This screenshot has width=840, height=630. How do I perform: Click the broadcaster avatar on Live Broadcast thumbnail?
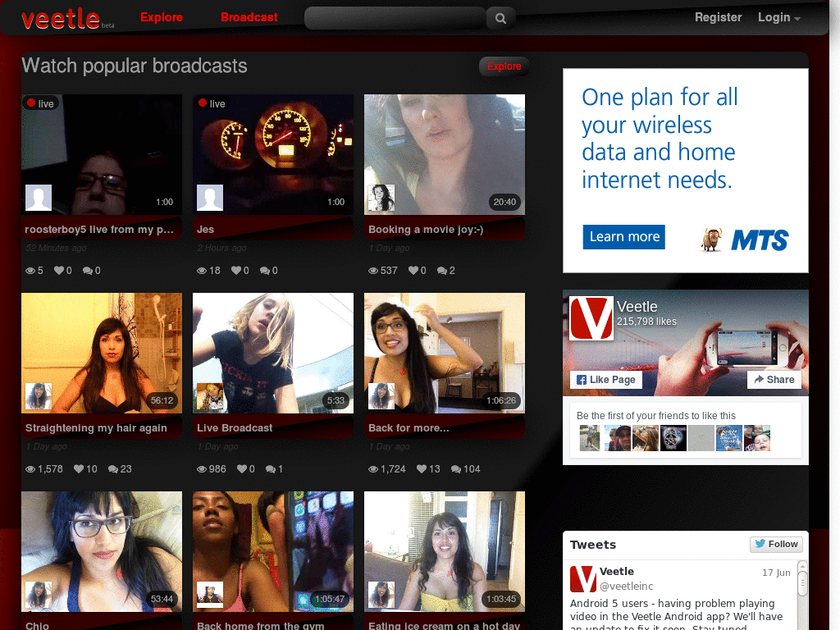pos(210,396)
